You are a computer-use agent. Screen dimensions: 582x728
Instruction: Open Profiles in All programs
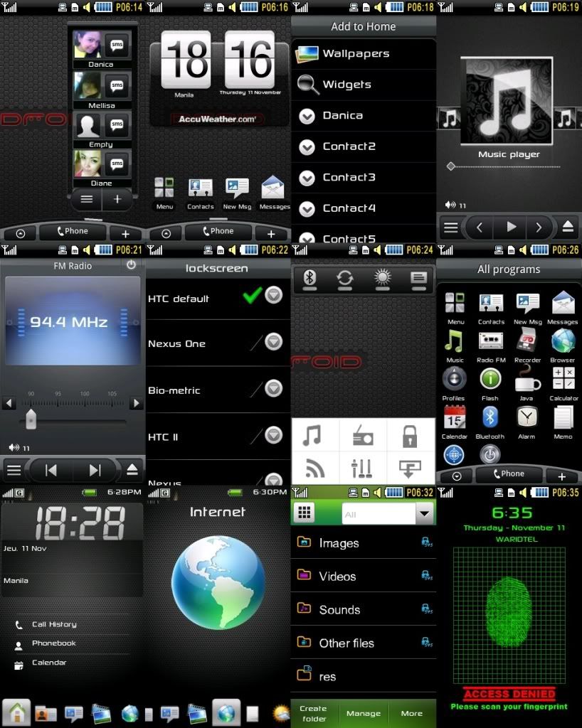click(x=454, y=384)
